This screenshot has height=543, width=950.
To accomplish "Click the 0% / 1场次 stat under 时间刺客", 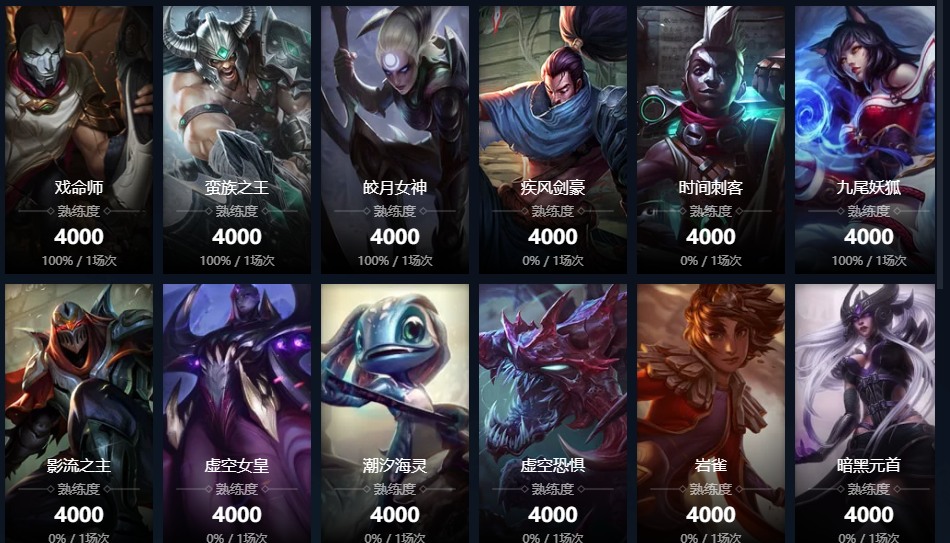I will coord(711,261).
